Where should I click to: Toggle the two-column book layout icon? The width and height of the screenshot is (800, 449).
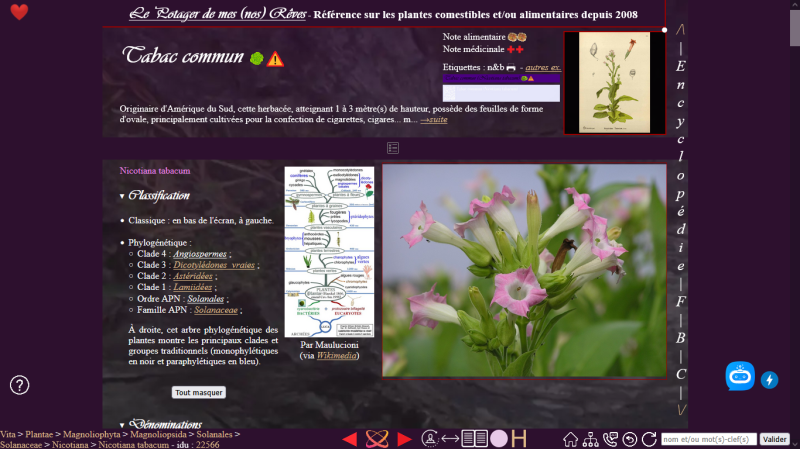(474, 439)
